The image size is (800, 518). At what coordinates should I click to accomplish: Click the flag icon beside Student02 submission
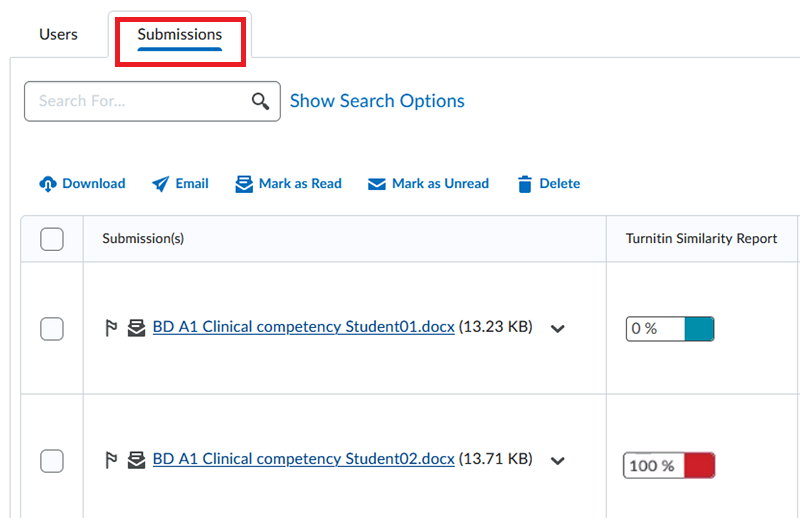[112, 460]
